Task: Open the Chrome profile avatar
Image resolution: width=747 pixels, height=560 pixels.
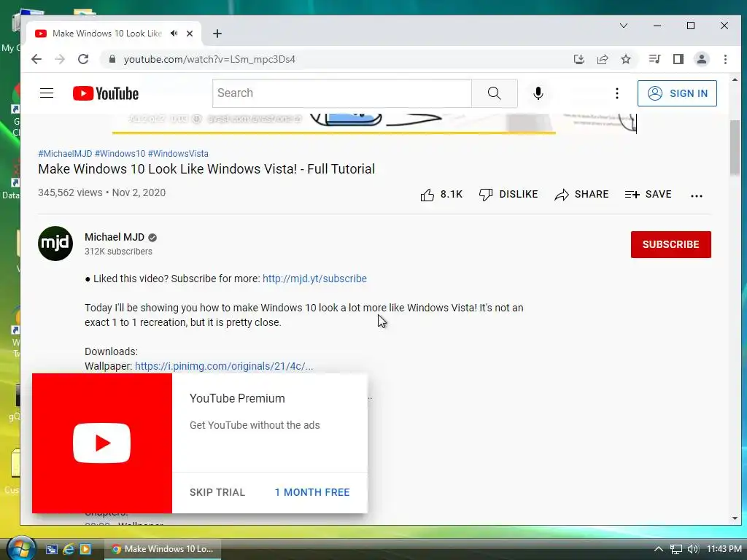Action: (702, 59)
